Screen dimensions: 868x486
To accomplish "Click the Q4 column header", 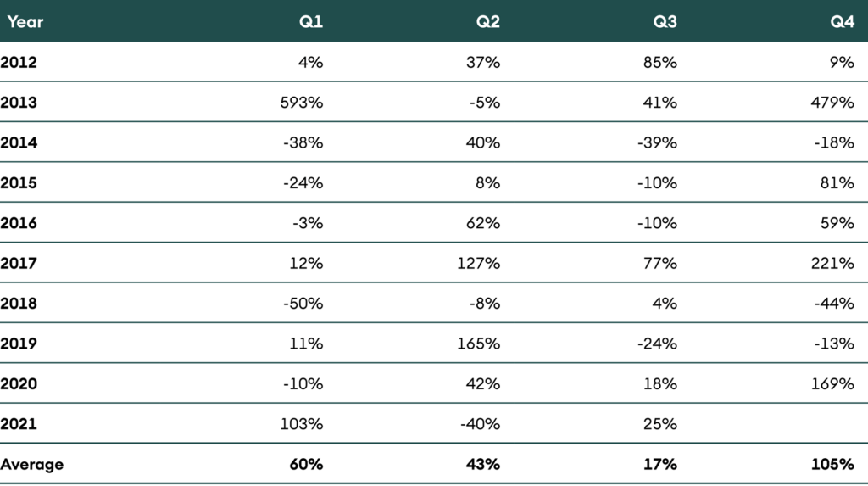I will click(843, 22).
